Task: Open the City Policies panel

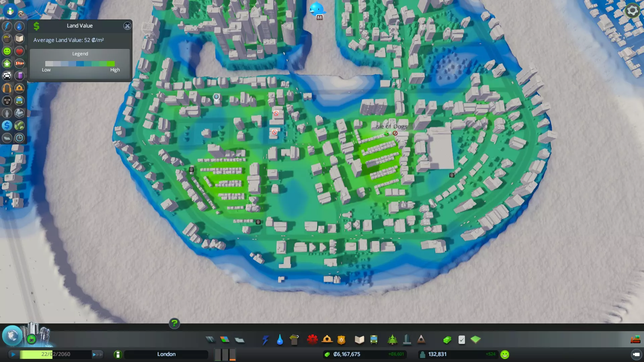Action: coord(462,340)
